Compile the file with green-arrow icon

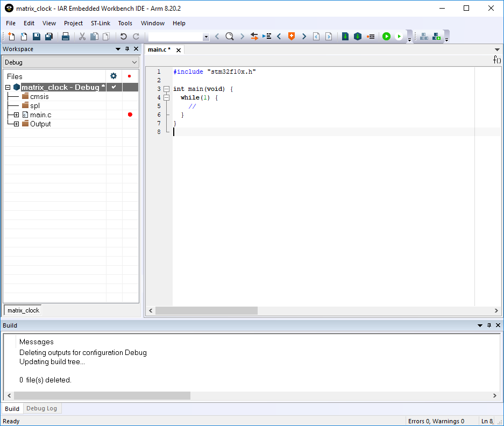click(x=345, y=37)
